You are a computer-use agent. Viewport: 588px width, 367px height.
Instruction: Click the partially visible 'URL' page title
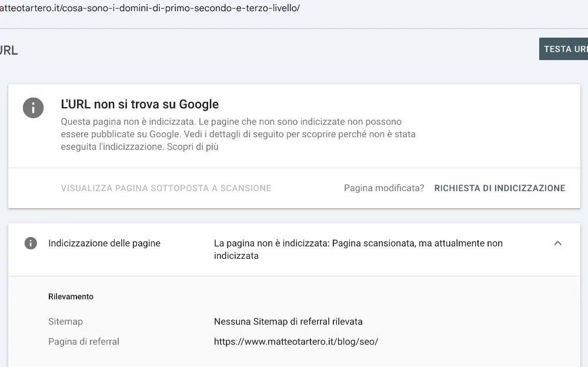click(9, 51)
